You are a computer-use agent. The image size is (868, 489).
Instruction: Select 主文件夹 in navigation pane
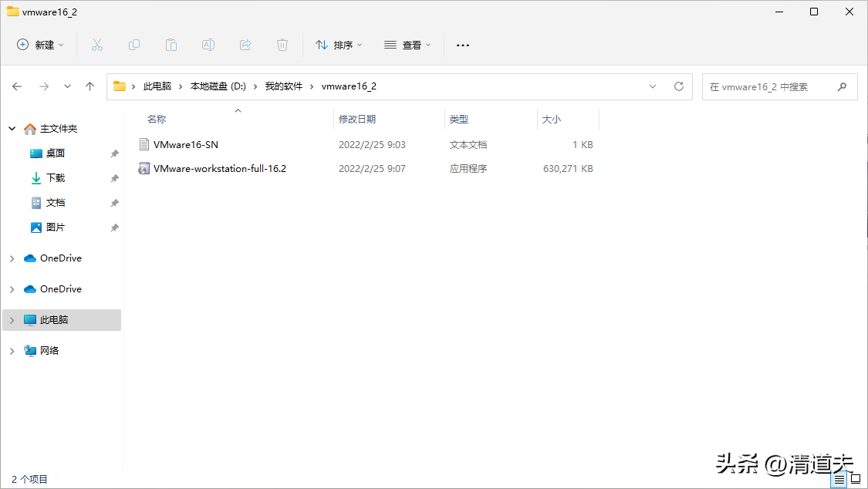[59, 129]
